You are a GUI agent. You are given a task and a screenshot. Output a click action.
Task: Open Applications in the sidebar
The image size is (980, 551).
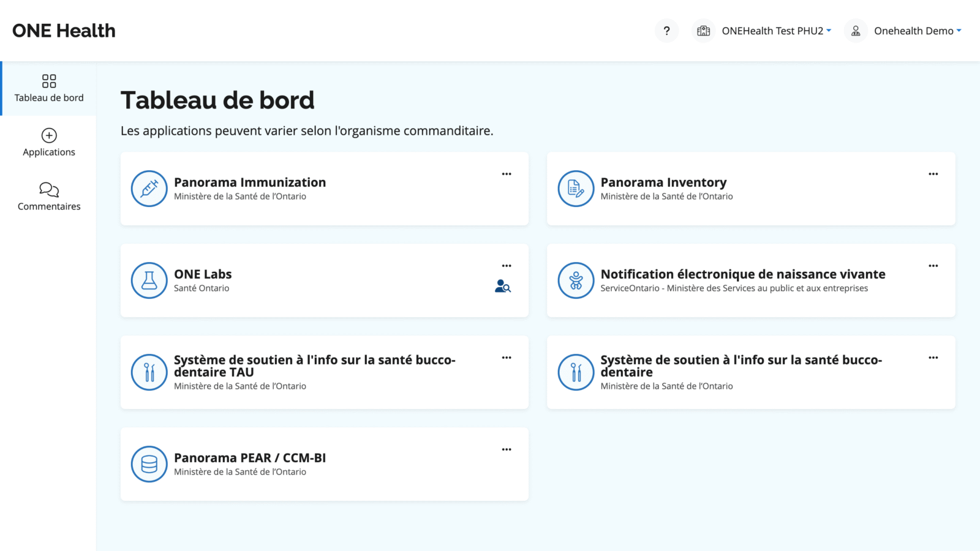(49, 143)
